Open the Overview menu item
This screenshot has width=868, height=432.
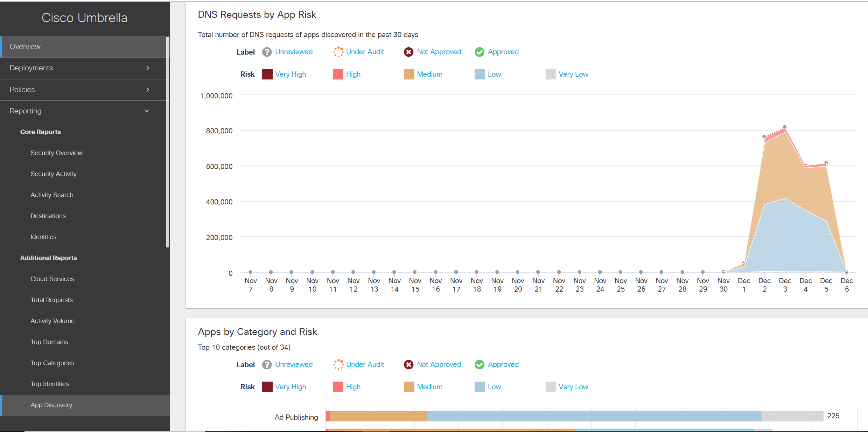[x=25, y=47]
